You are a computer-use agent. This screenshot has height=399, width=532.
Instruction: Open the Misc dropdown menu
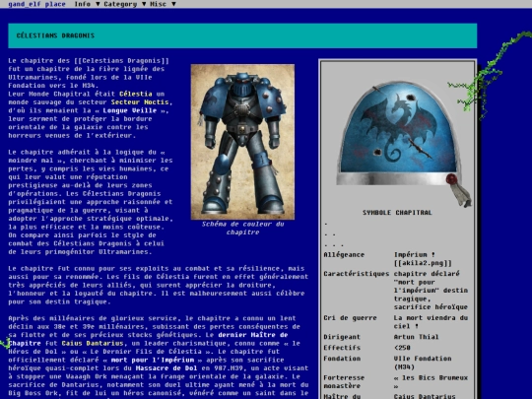163,4
